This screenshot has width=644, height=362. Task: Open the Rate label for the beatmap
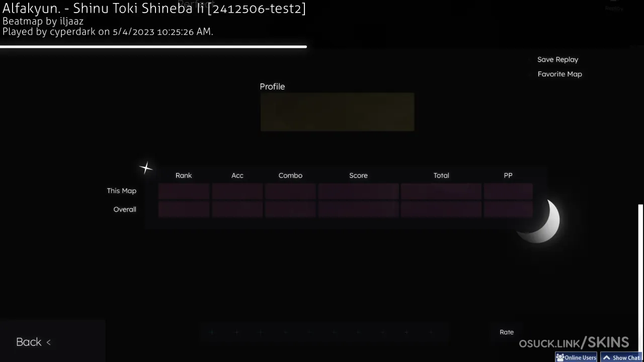point(507,332)
